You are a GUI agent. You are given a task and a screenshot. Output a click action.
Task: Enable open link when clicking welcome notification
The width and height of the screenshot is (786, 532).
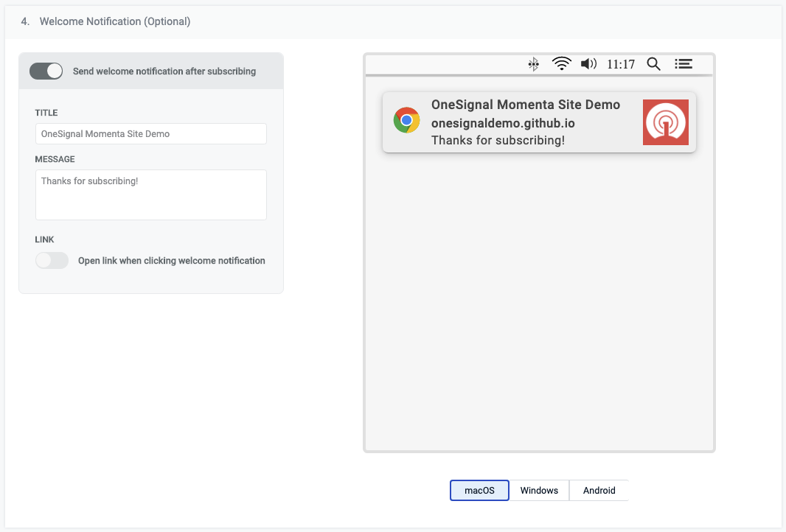pos(52,261)
